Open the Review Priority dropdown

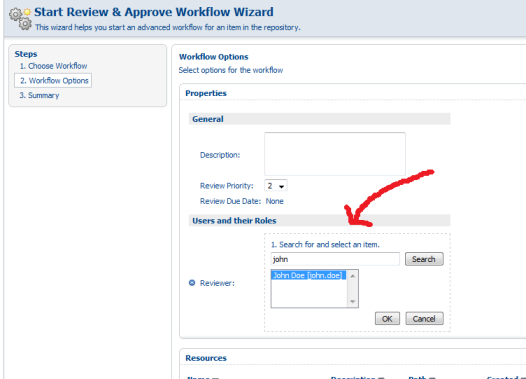tap(276, 185)
